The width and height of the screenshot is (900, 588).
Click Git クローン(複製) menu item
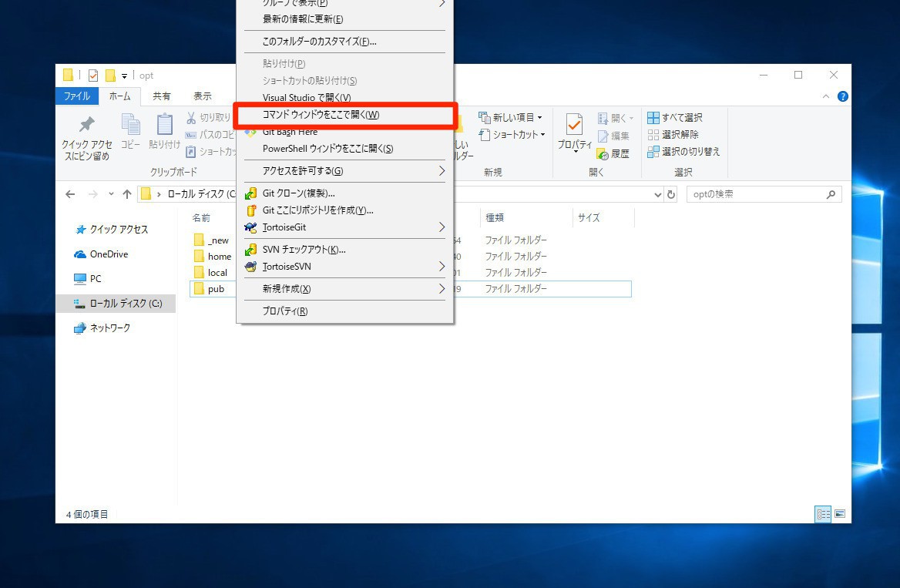click(344, 193)
